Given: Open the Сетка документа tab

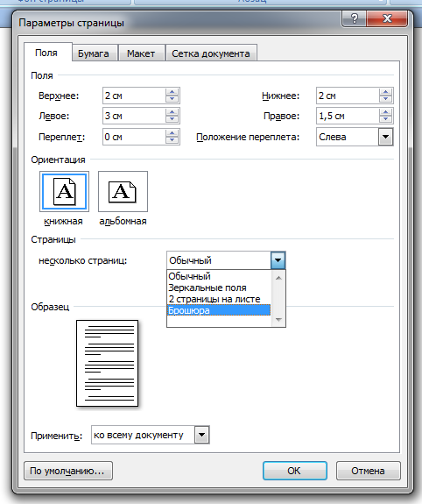Looking at the screenshot, I should (211, 53).
